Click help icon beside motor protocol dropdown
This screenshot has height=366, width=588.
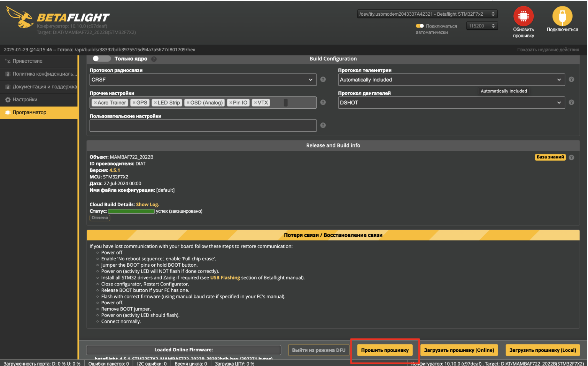571,102
